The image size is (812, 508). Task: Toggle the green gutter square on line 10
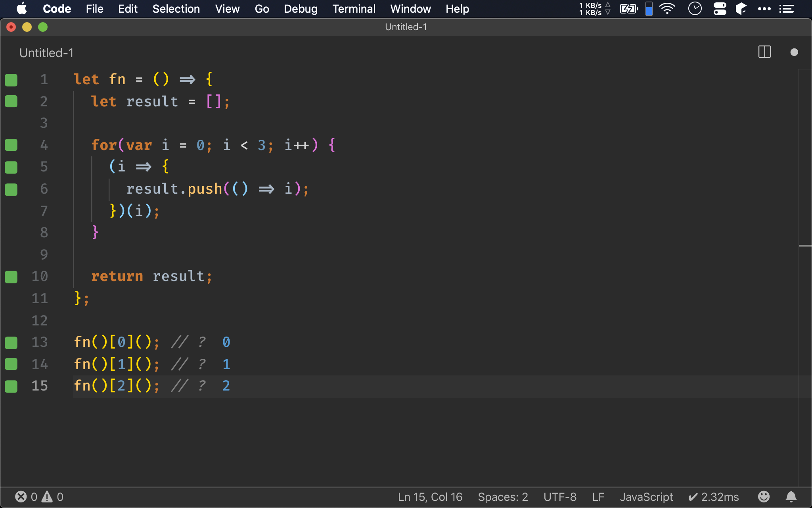[x=11, y=277]
